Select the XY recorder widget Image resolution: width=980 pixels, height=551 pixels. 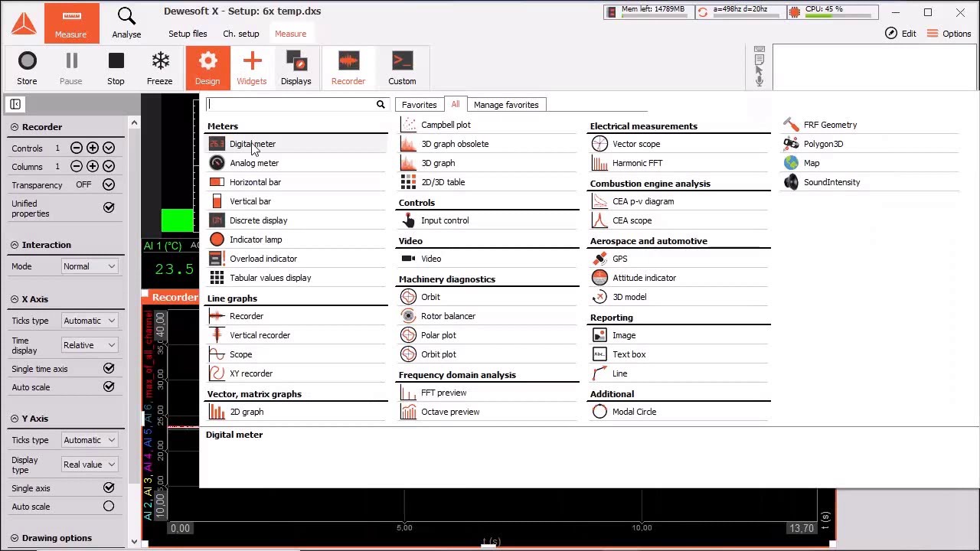pyautogui.click(x=296, y=373)
